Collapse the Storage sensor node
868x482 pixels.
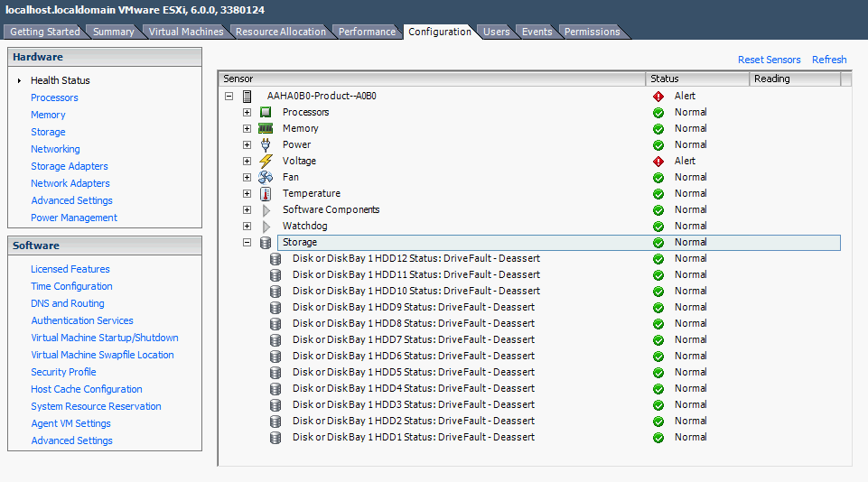(247, 243)
